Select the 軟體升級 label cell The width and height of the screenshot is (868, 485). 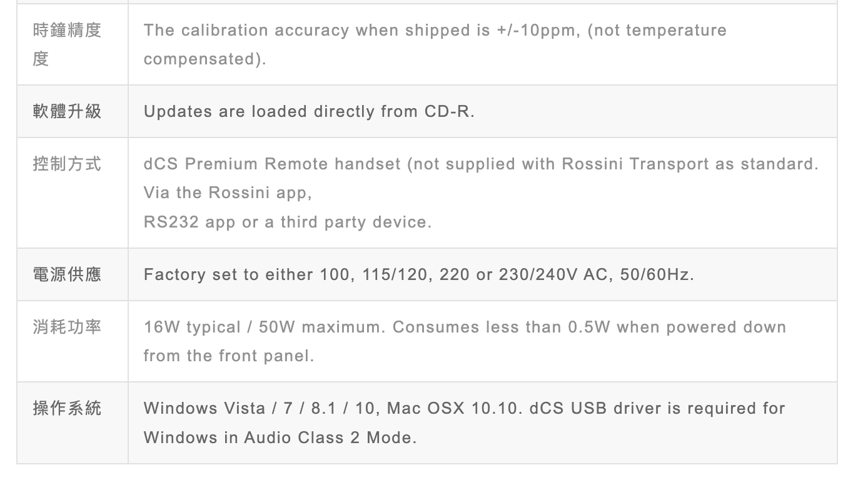67,111
